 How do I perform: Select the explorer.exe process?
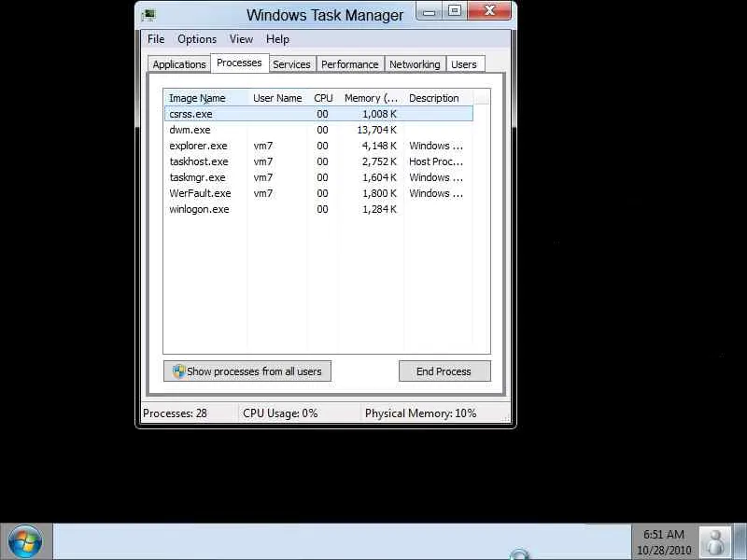click(x=318, y=146)
